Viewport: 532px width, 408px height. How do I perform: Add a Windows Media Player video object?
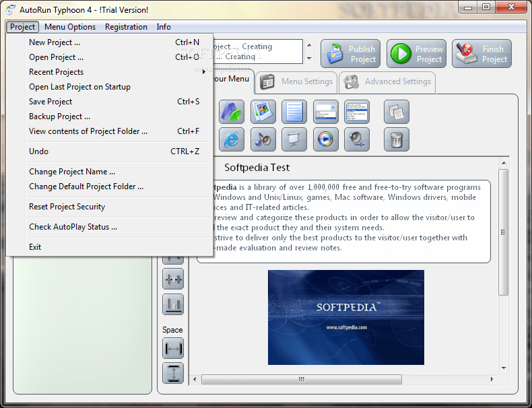[x=326, y=139]
